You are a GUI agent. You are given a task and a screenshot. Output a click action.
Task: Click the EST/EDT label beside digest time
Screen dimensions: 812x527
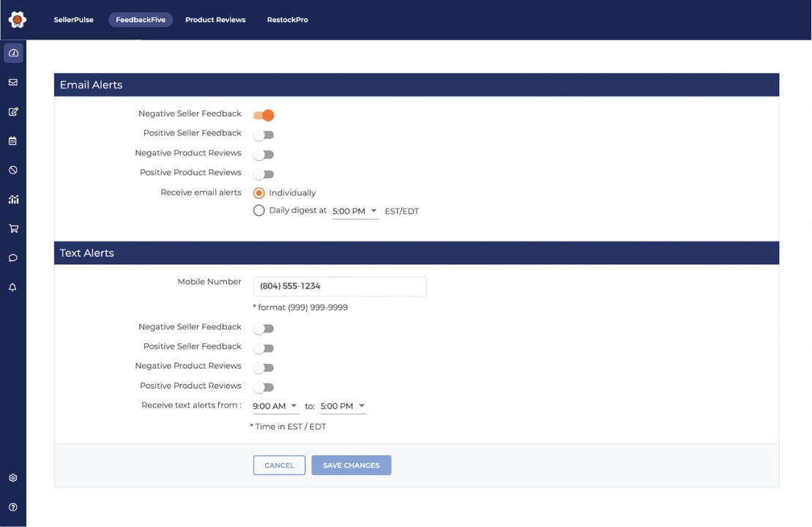[402, 212]
